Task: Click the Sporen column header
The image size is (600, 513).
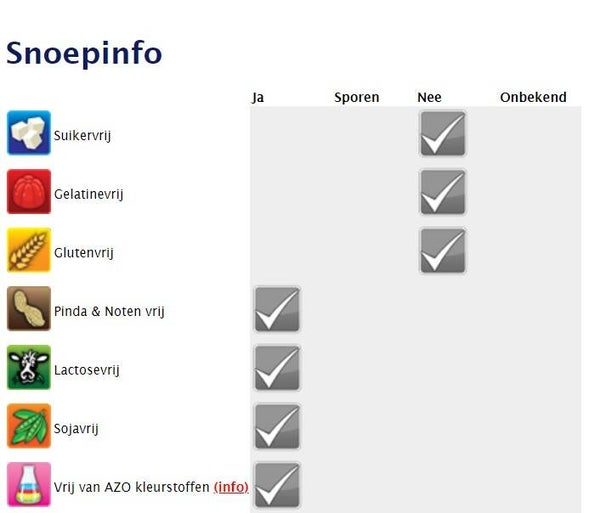Action: point(356,97)
